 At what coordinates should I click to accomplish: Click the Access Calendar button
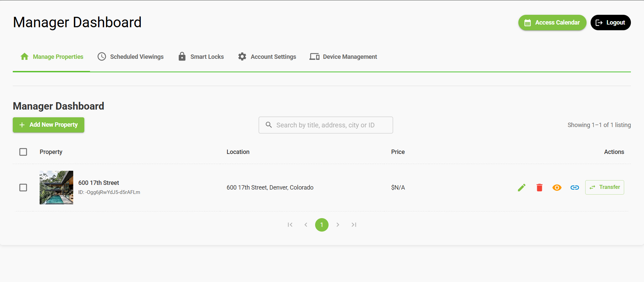coord(552,23)
